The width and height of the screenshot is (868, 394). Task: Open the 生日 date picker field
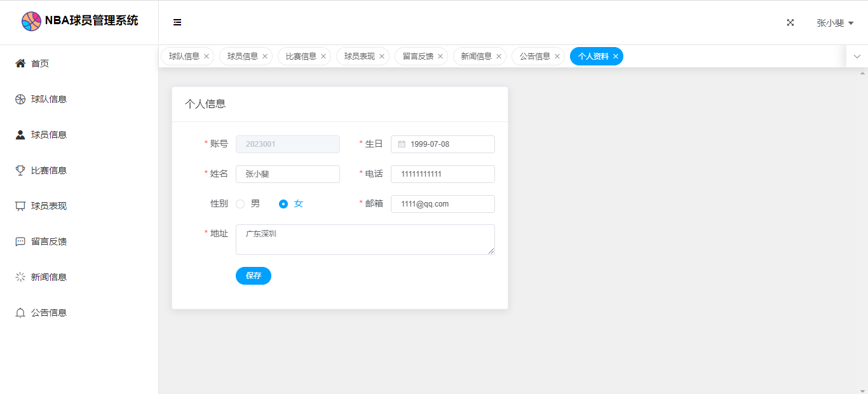coord(443,144)
